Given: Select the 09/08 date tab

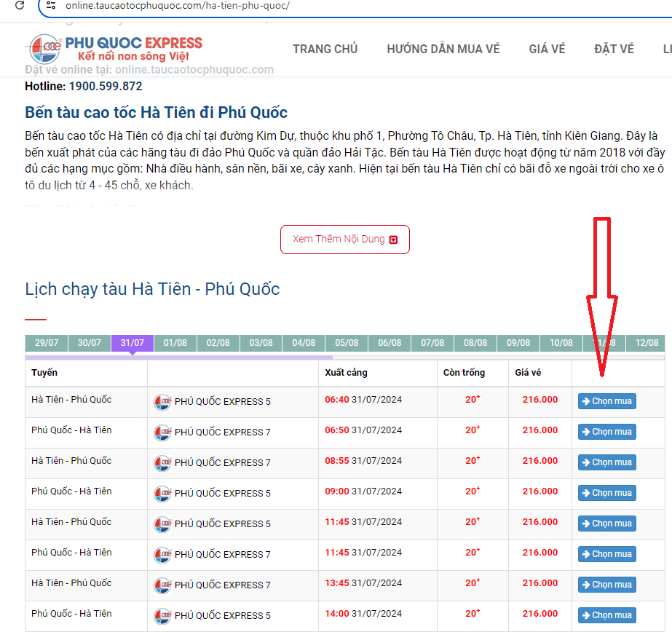Looking at the screenshot, I should tap(518, 343).
